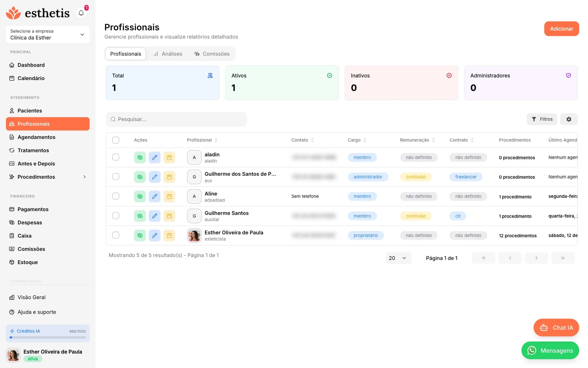Edit Guilherme Santos auxiliar with pencil icon
This screenshot has height=368, width=588.
coord(155,216)
